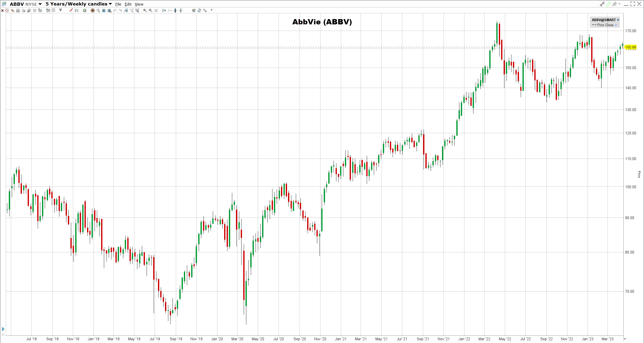Viewport: 644px width, 343px height.
Task: Click the title bar wrench configure icon
Action: pos(602,4)
